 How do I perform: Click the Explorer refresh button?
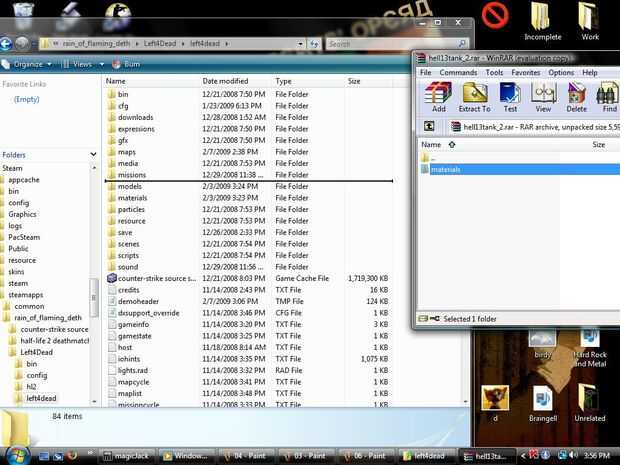click(314, 43)
